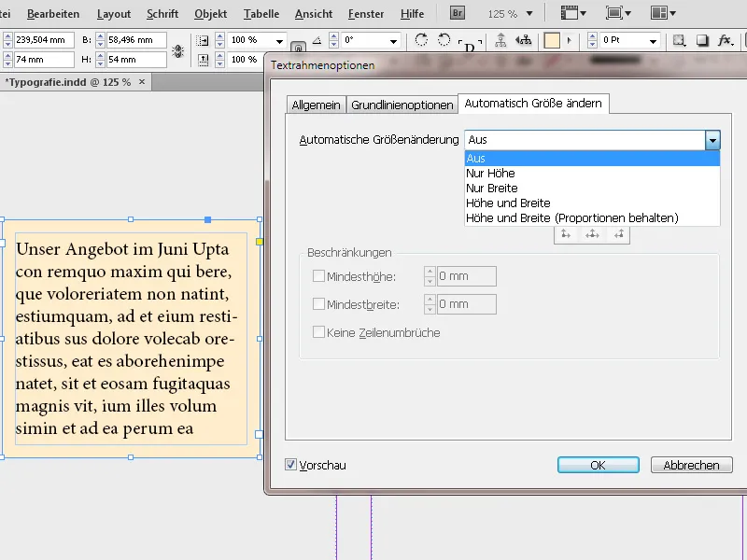Check Keine Zeilenumbrüche option
Screen dimensions: 747x560
[318, 332]
